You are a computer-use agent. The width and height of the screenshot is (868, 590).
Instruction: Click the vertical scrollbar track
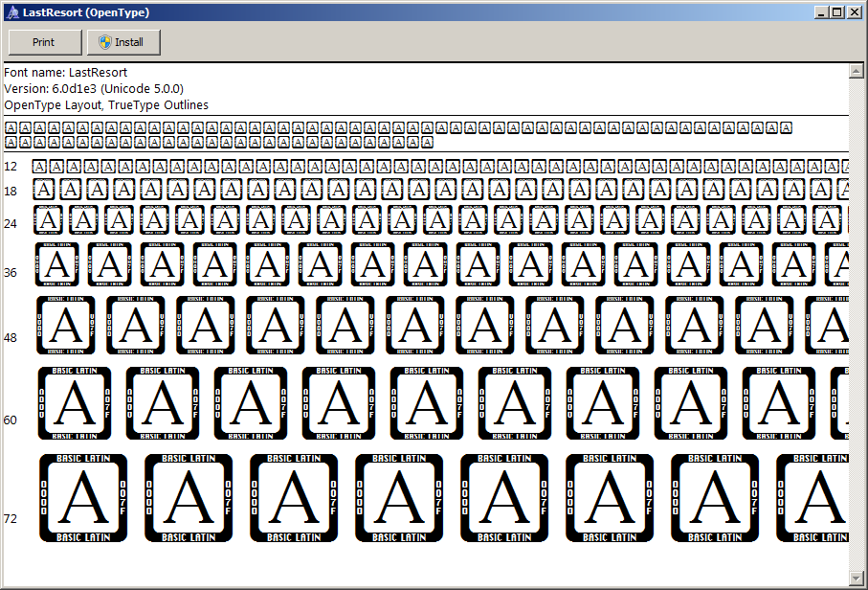click(856, 326)
